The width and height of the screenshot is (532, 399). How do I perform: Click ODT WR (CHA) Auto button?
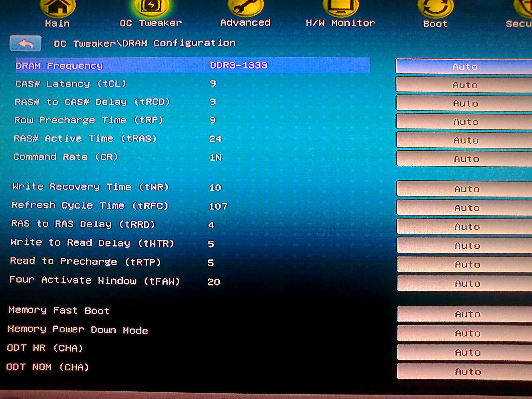[x=467, y=352]
